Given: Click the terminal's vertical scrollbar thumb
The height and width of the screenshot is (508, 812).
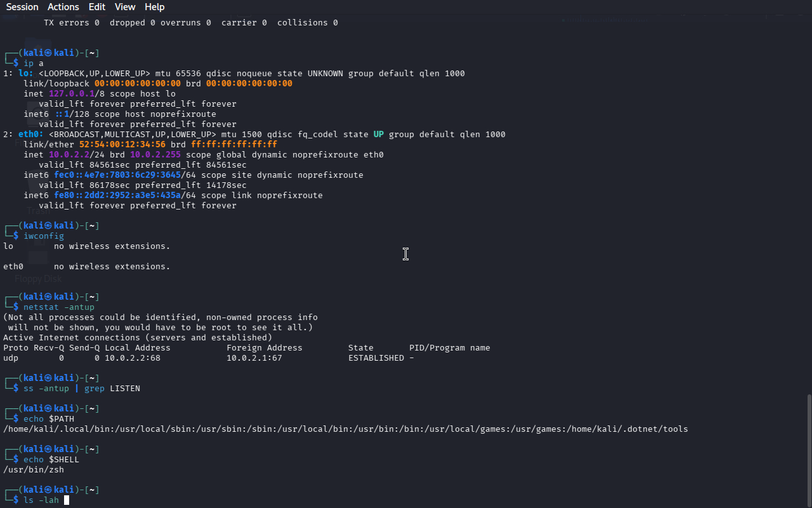Looking at the screenshot, I should tap(808, 450).
